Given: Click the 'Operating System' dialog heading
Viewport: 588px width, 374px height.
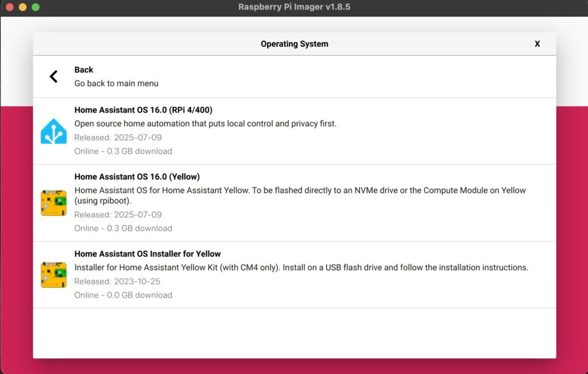Looking at the screenshot, I should (295, 44).
